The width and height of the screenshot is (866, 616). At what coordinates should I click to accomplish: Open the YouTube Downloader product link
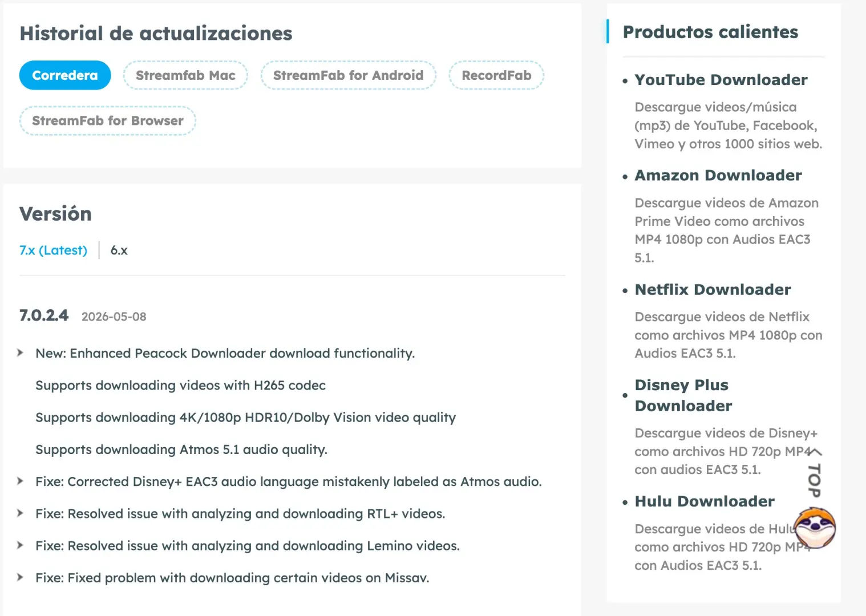721,80
